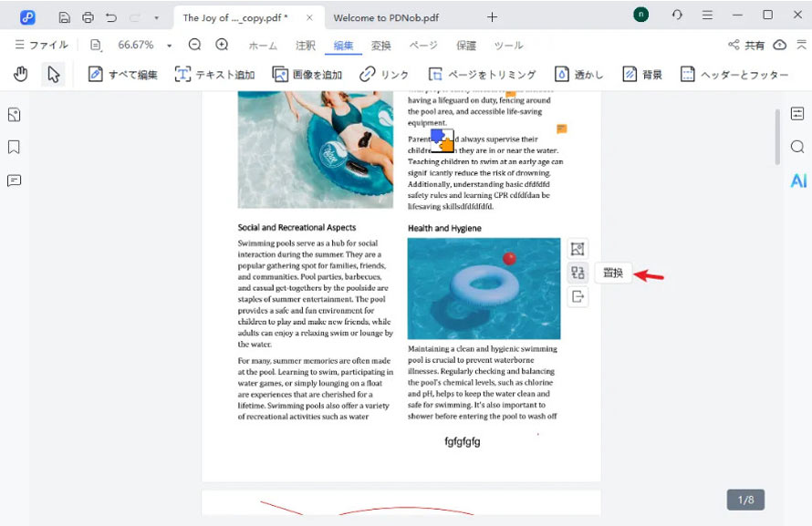Screen dimensions: 812x526
Task: Click the orange note annotation near equipment
Action: pos(561,129)
